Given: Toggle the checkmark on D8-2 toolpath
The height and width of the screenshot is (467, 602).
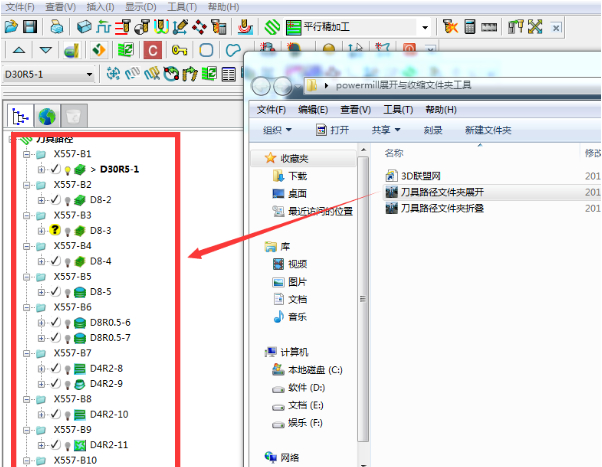Looking at the screenshot, I should [x=55, y=200].
